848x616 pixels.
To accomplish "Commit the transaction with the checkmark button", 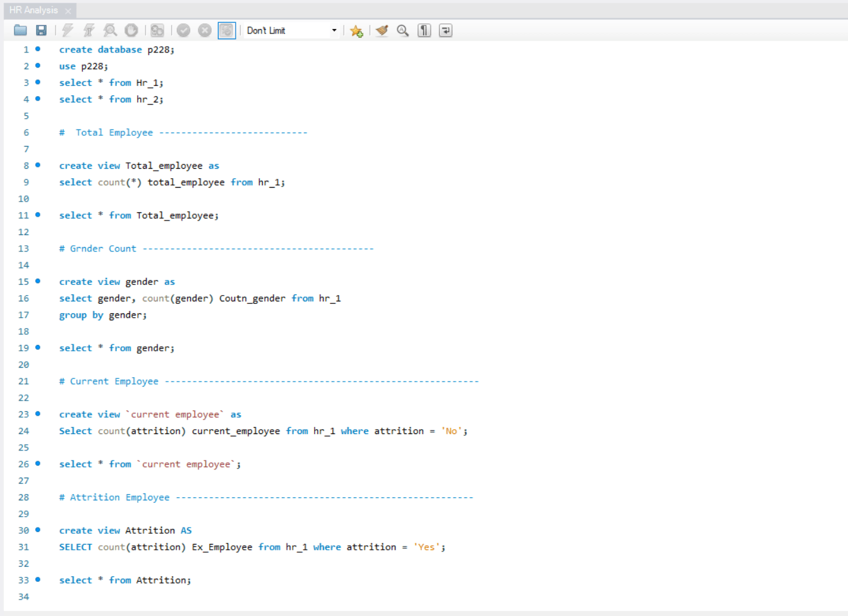I will click(x=184, y=30).
